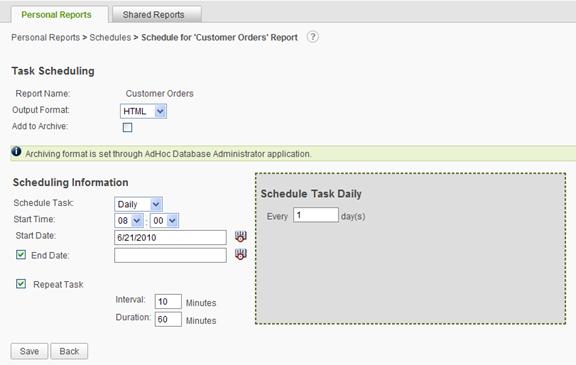Click the Every day(s) input field

pyautogui.click(x=316, y=215)
